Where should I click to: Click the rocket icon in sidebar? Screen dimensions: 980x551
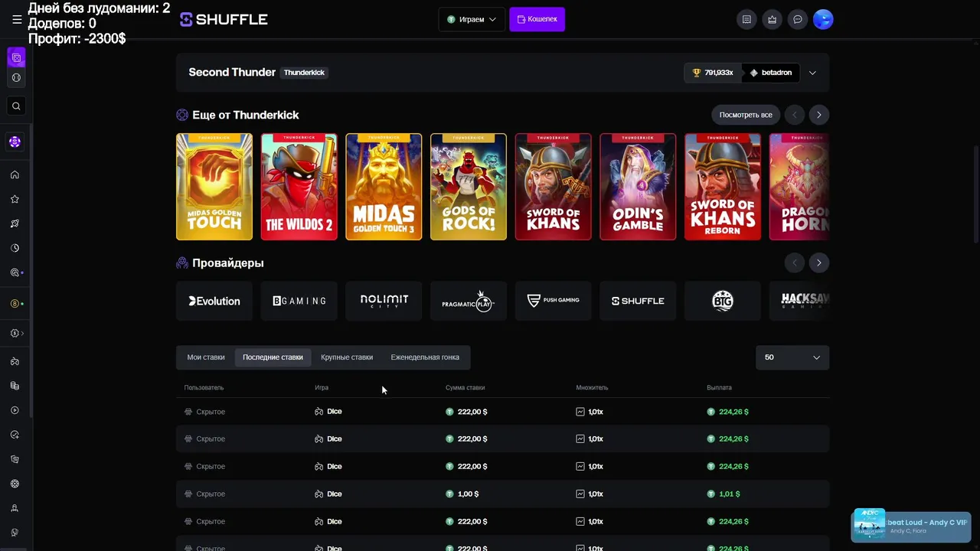click(15, 223)
